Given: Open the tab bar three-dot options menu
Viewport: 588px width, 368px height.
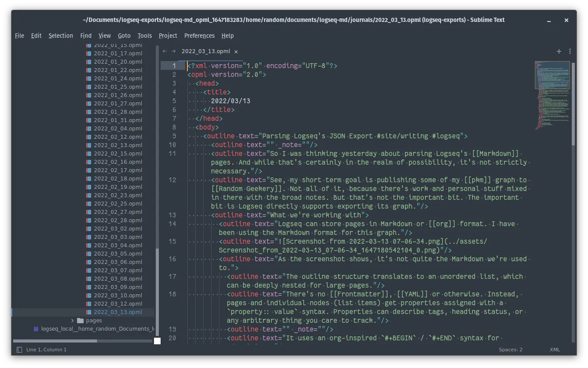Looking at the screenshot, I should click(x=570, y=51).
